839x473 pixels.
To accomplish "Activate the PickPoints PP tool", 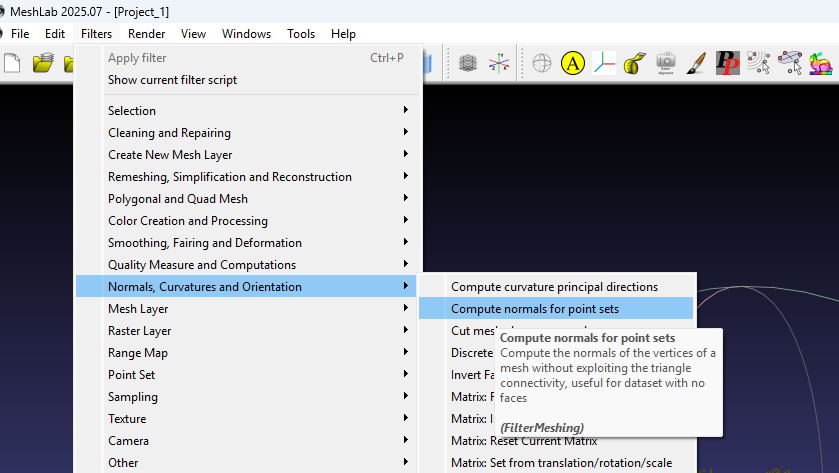I will click(727, 63).
